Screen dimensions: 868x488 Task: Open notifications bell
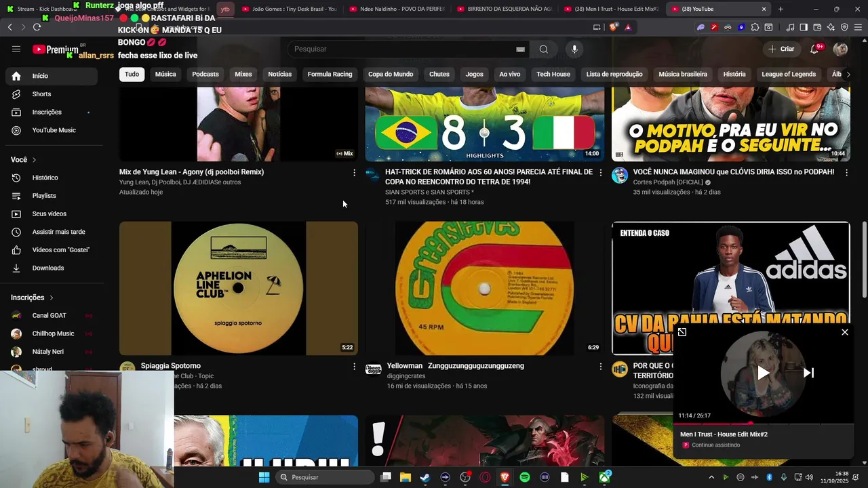pos(814,49)
